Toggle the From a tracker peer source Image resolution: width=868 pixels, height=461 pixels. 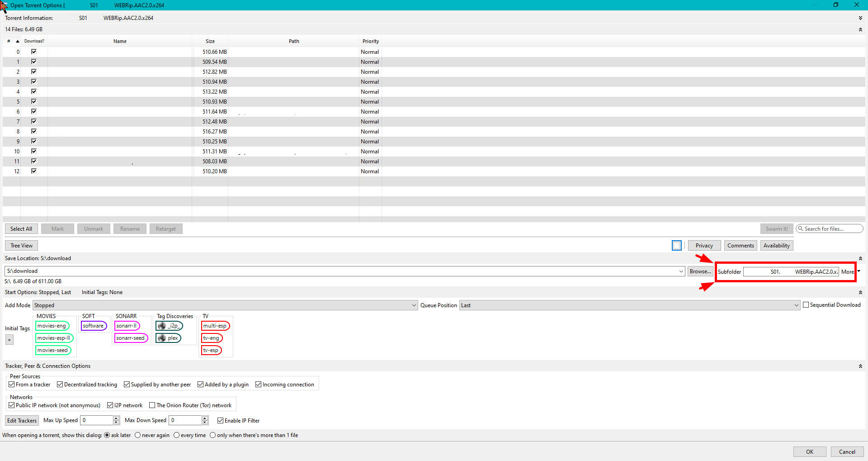tap(12, 385)
